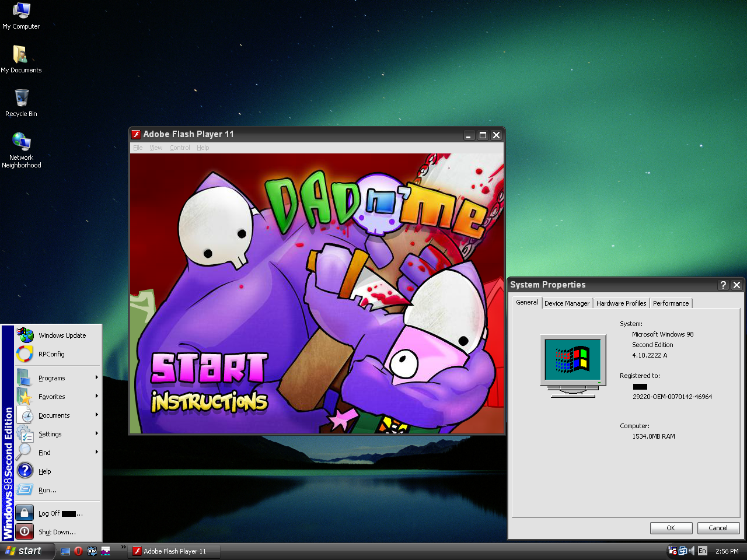Image resolution: width=747 pixels, height=560 pixels.
Task: Open RPConfig from the Start menu
Action: [52, 354]
